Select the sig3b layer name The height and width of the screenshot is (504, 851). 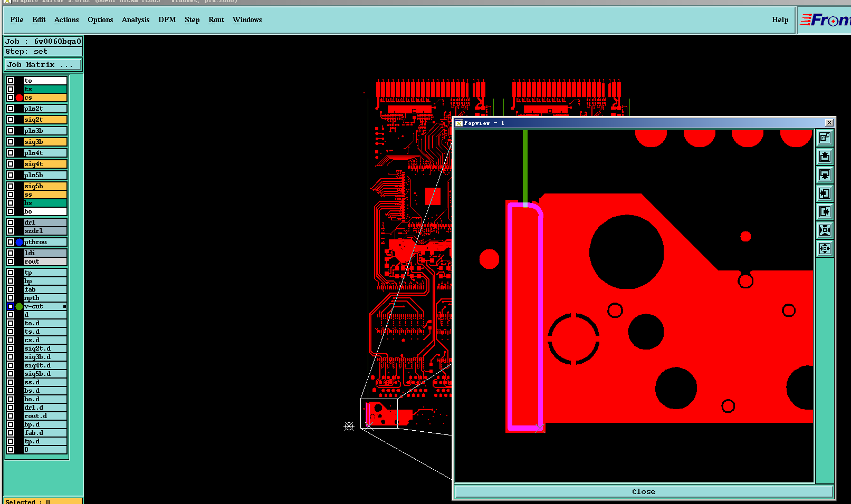[45, 142]
